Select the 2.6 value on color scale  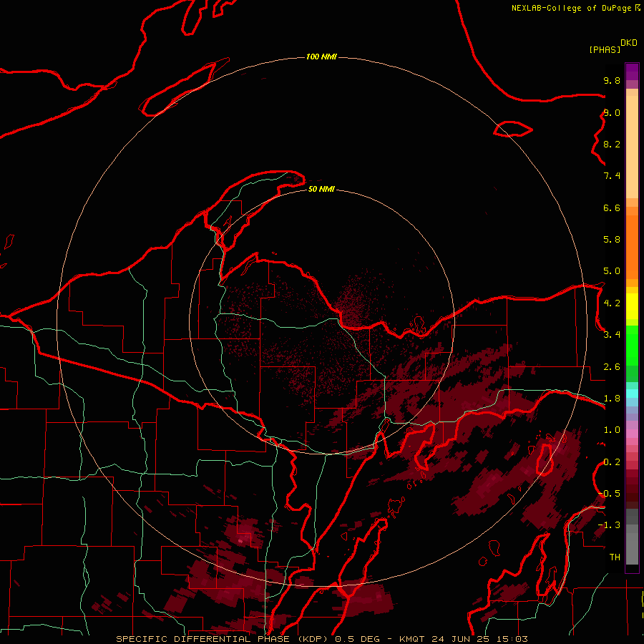612,367
